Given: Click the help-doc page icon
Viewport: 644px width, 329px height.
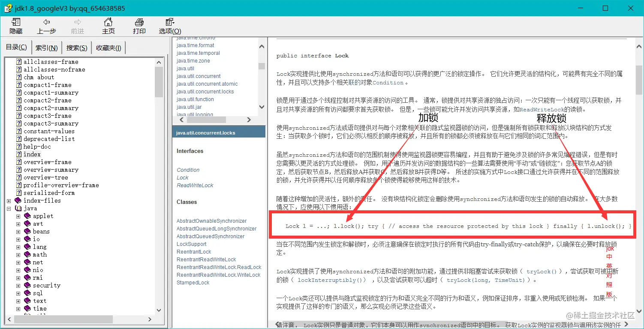Looking at the screenshot, I should tap(19, 147).
